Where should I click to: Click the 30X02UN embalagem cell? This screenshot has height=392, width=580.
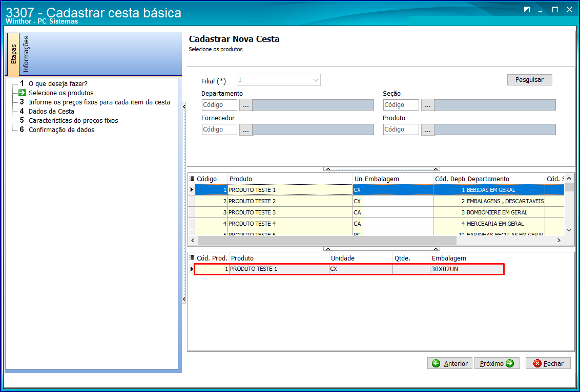[467, 269]
